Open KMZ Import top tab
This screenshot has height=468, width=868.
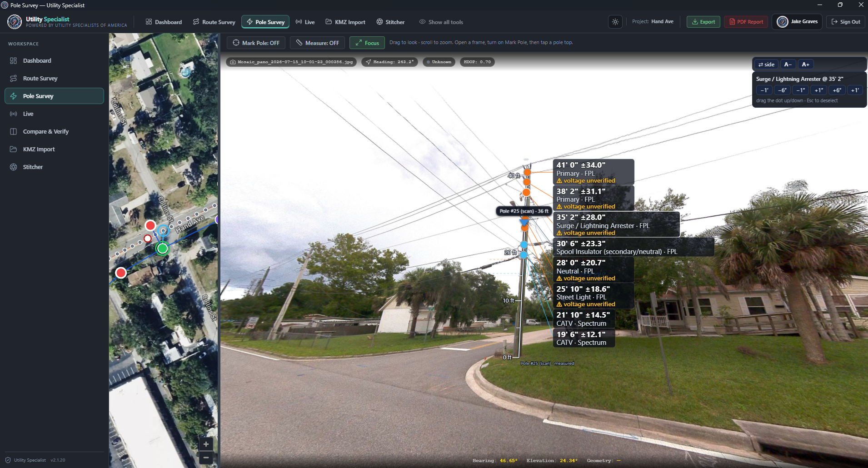click(345, 22)
